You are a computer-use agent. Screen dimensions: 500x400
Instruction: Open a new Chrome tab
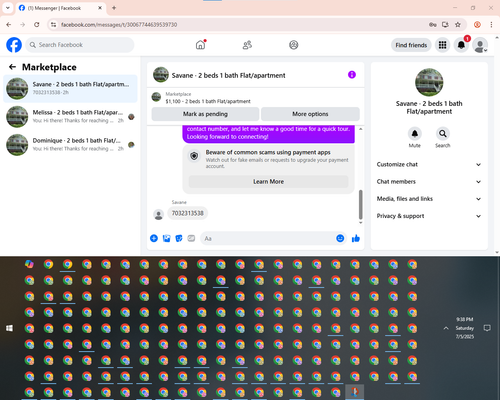point(114,8)
